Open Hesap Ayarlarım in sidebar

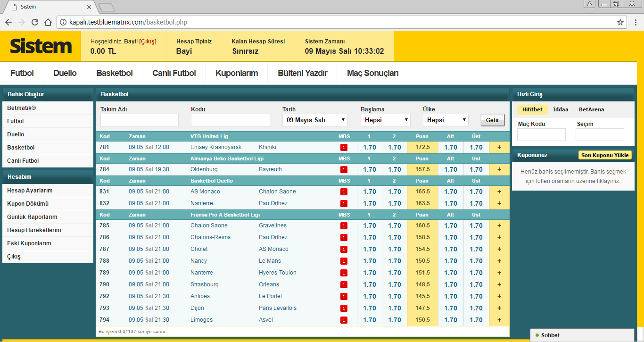(x=48, y=191)
